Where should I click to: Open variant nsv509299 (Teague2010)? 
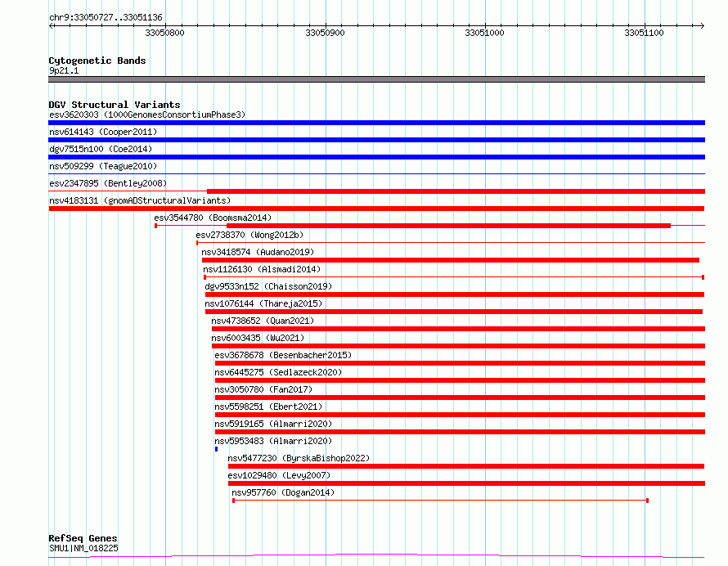103,166
